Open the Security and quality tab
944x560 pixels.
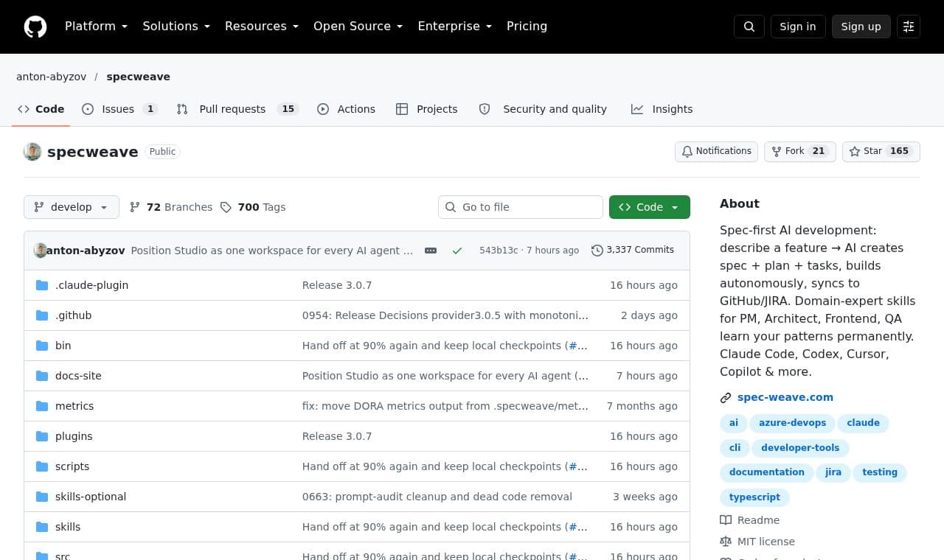pos(543,109)
